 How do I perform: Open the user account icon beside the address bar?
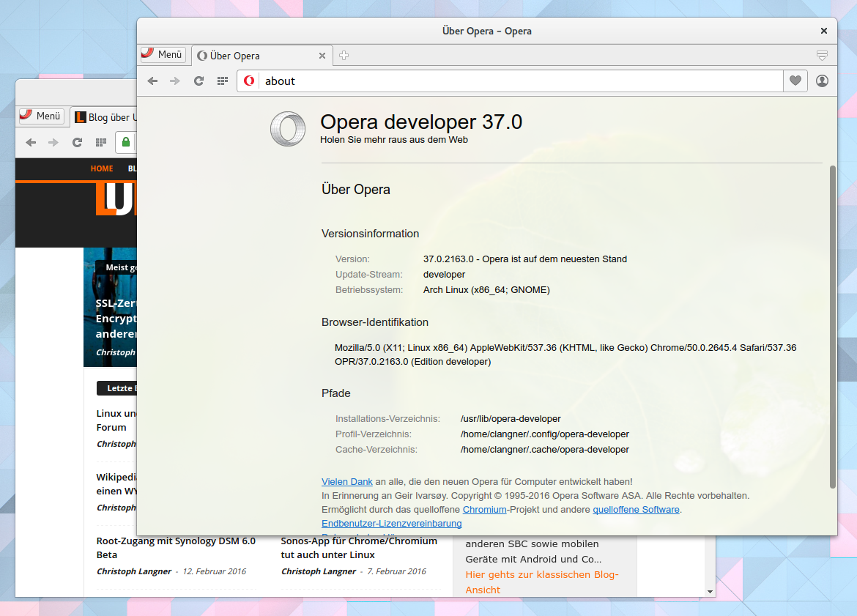[822, 81]
